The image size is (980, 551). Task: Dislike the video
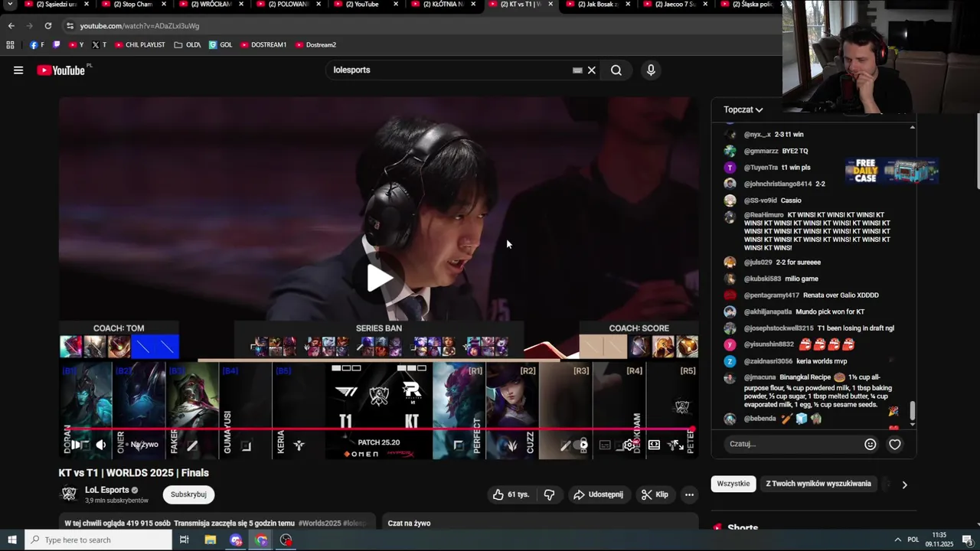click(x=549, y=494)
